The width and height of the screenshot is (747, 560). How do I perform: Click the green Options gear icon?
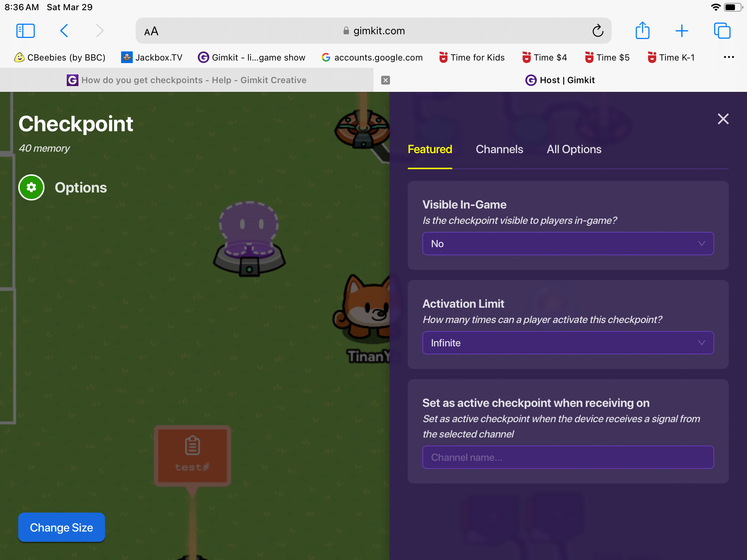pos(31,187)
